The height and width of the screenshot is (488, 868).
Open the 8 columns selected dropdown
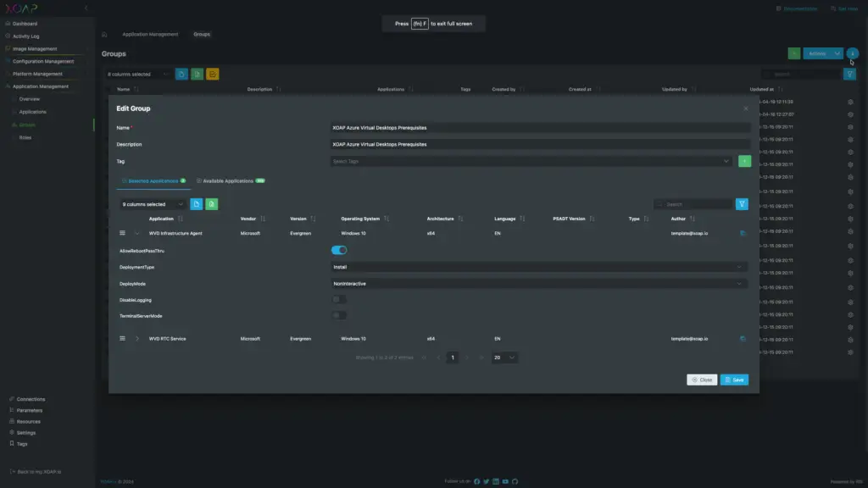pos(138,75)
